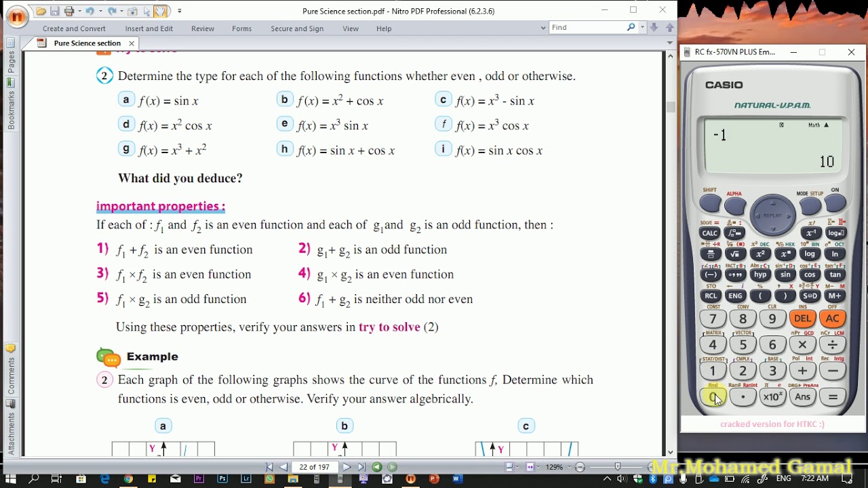
Task: Click the equals key on the calculator
Action: click(x=833, y=397)
